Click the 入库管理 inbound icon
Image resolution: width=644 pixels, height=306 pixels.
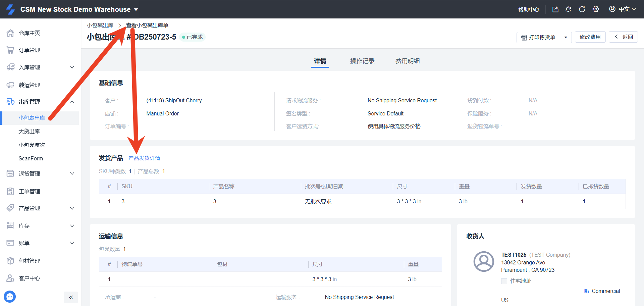10,67
